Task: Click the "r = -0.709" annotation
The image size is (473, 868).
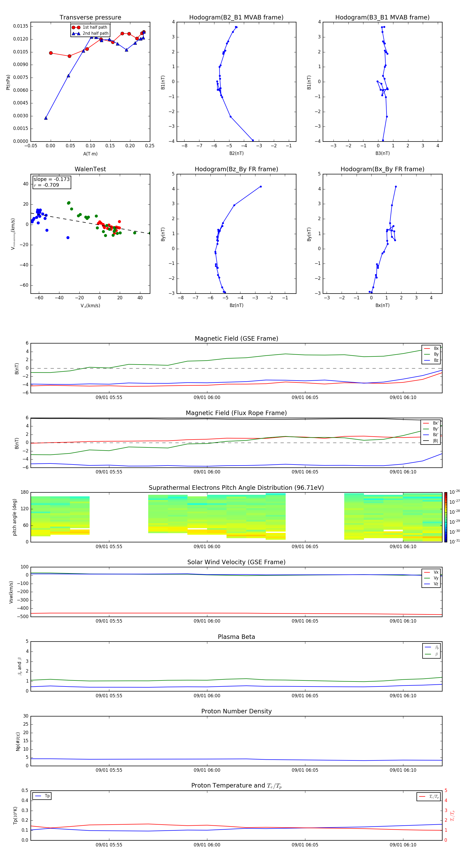Action: coord(47,185)
